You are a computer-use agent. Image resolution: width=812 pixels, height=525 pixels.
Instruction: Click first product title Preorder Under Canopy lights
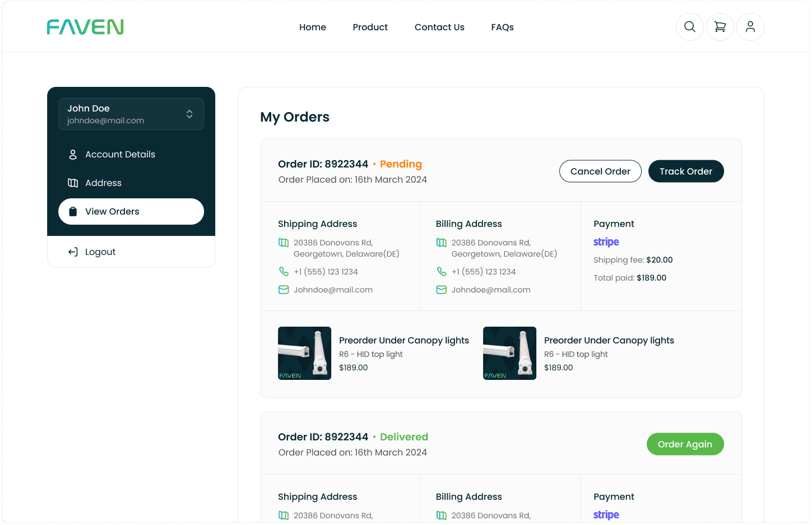(x=404, y=341)
